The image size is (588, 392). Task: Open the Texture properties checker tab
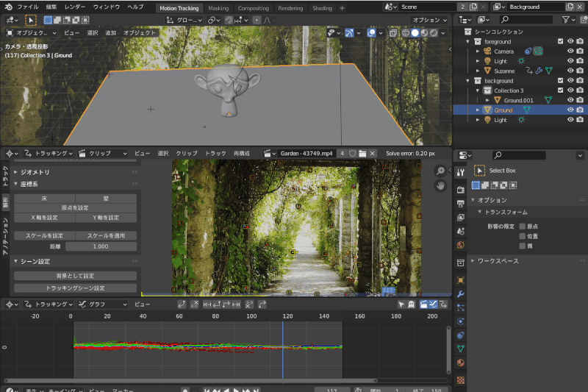(x=461, y=380)
